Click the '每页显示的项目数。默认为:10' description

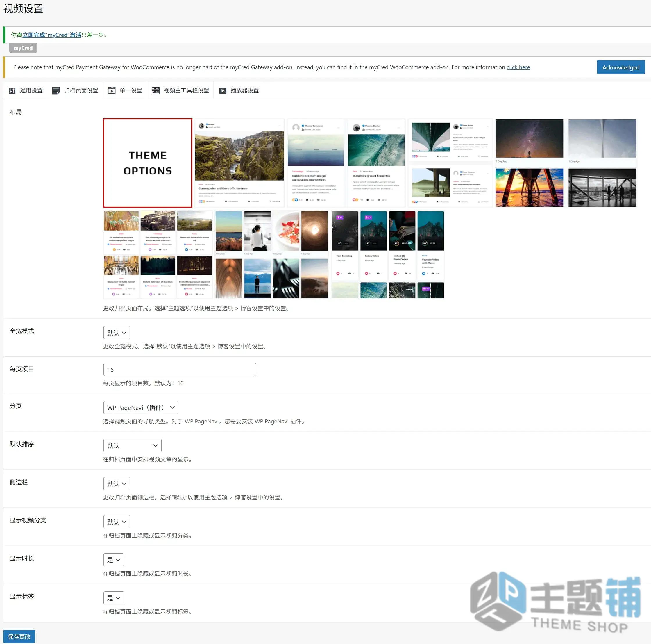[143, 383]
